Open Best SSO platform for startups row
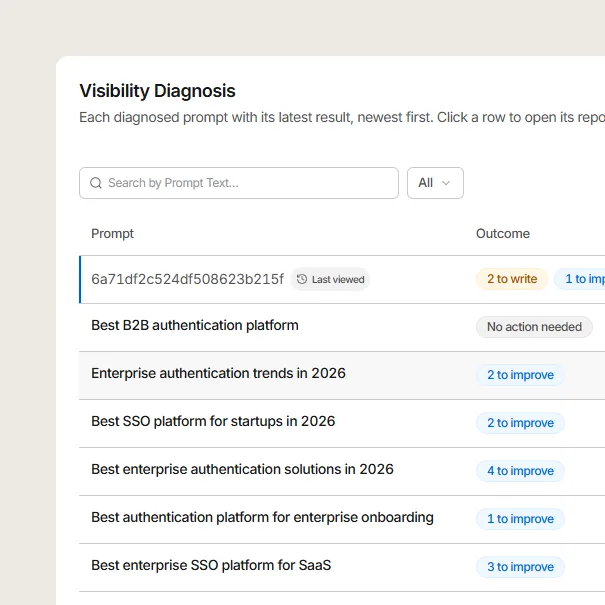Viewport: 605px width, 605px height. pos(342,424)
